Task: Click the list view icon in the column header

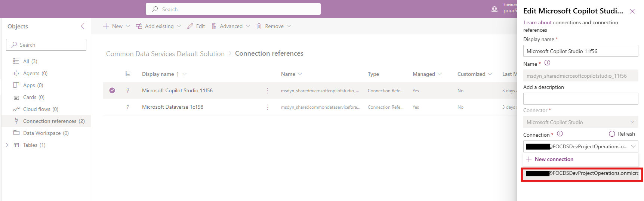Action: (x=128, y=74)
